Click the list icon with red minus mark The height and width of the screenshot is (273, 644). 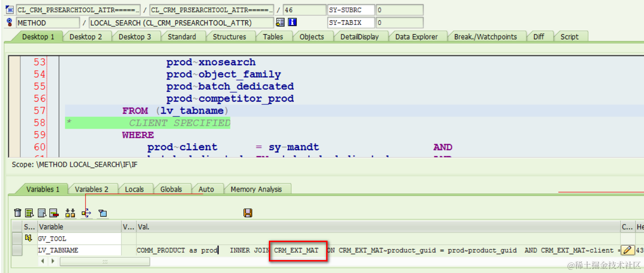click(x=54, y=212)
